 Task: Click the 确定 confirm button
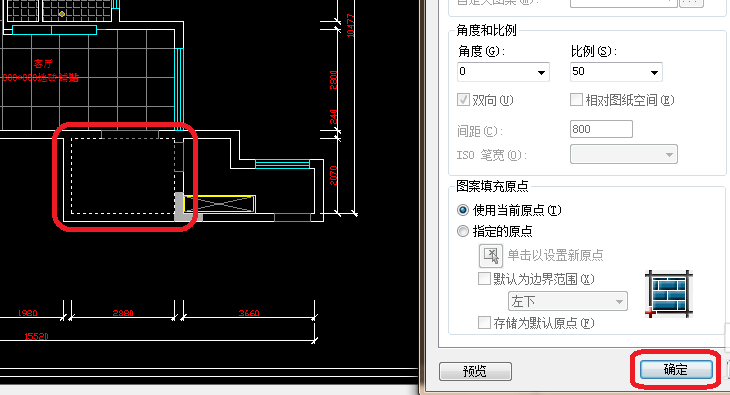coord(676,369)
